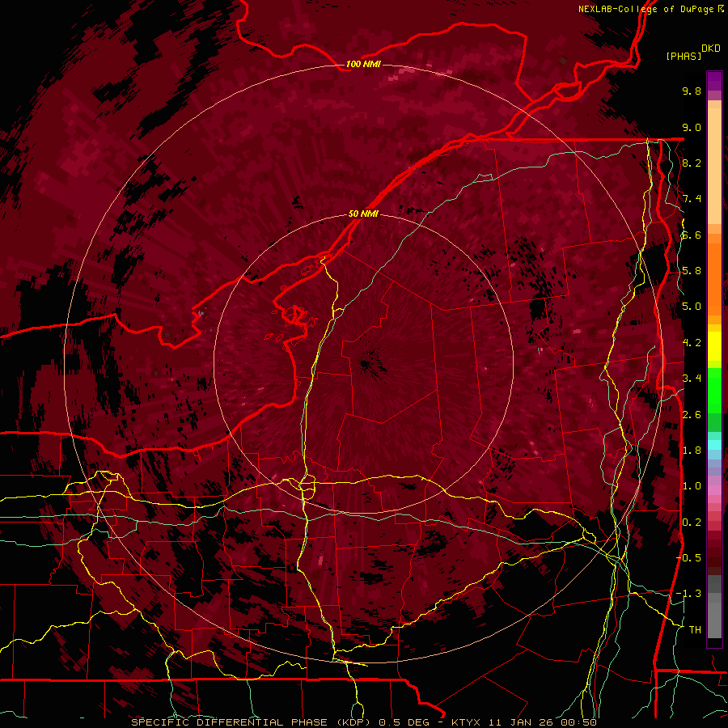Click the 9.8 color scale value
This screenshot has height=728, width=728.
click(x=692, y=91)
